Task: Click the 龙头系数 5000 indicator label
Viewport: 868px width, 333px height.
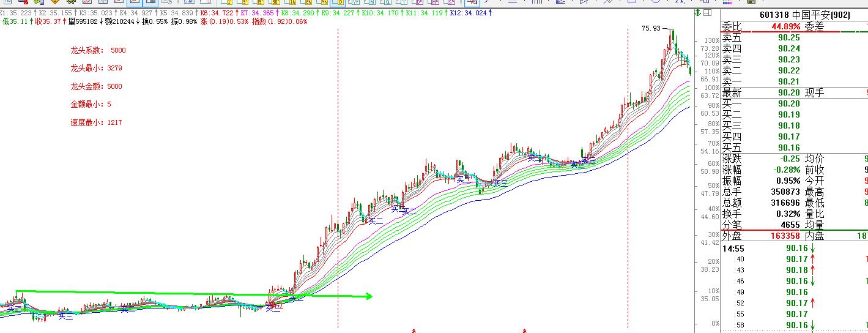Action: (98, 50)
